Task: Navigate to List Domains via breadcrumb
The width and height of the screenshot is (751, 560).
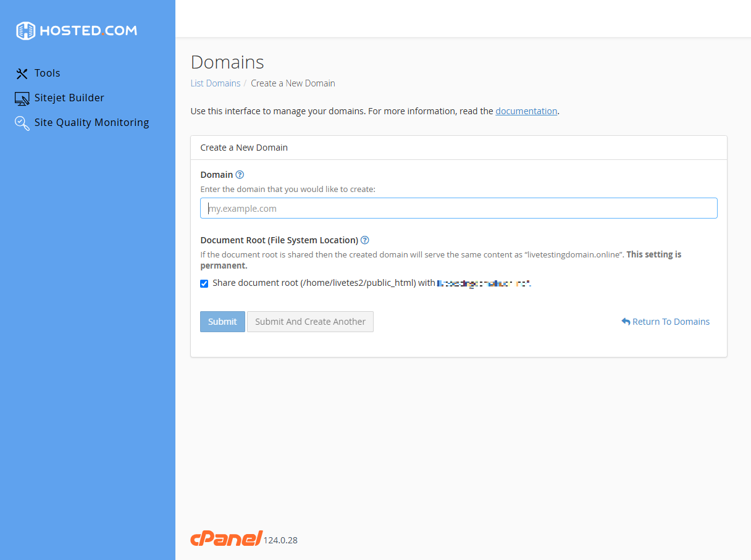Action: click(x=215, y=83)
